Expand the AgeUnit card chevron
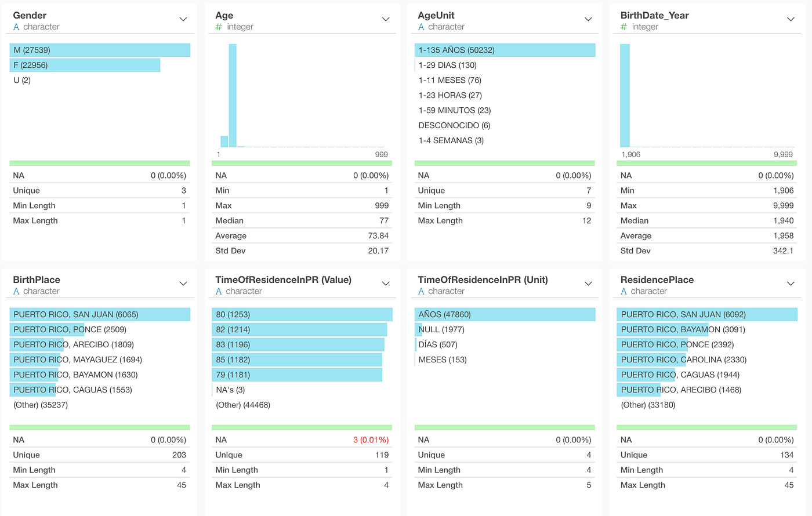Viewport: 812px width, 516px height. coord(588,19)
